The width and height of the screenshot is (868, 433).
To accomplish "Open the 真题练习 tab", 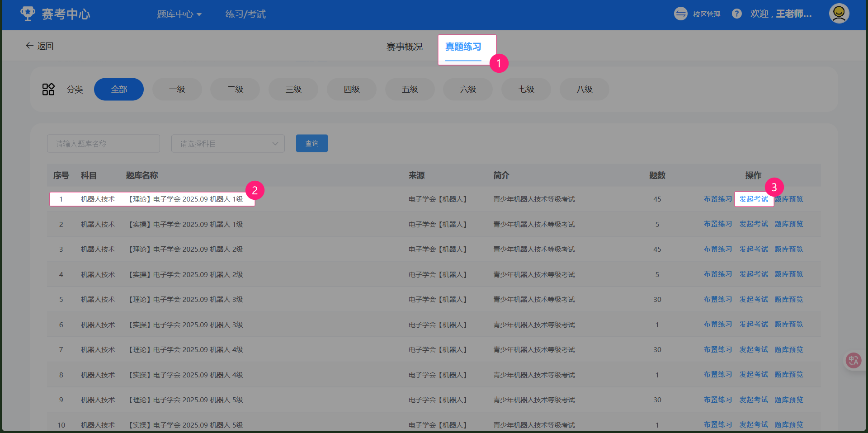I will pos(463,47).
